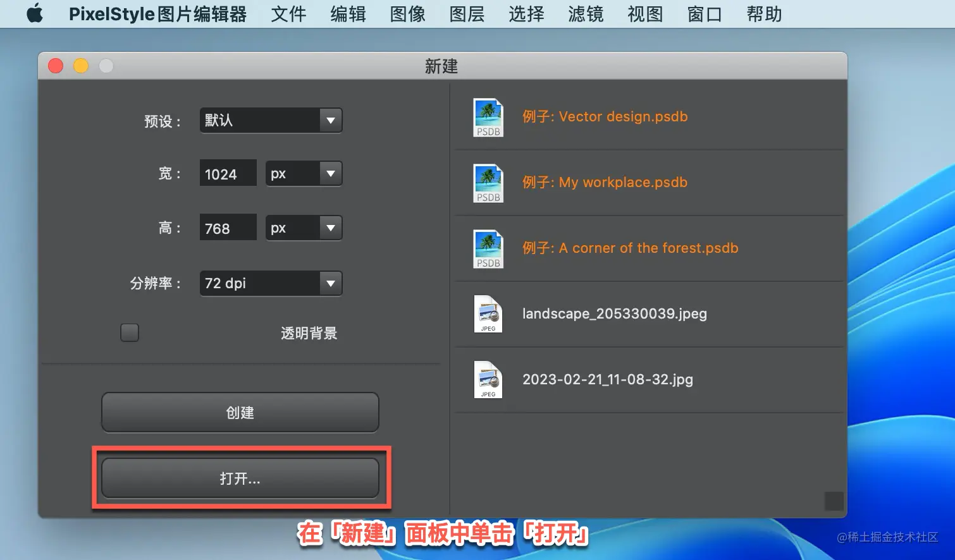The width and height of the screenshot is (955, 560).
Task: Click the 高 input field showing 768
Action: (228, 228)
